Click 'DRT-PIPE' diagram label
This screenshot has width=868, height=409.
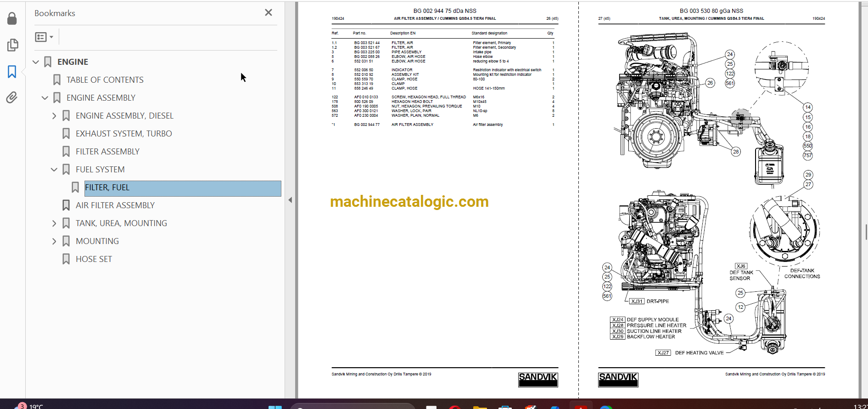point(658,301)
